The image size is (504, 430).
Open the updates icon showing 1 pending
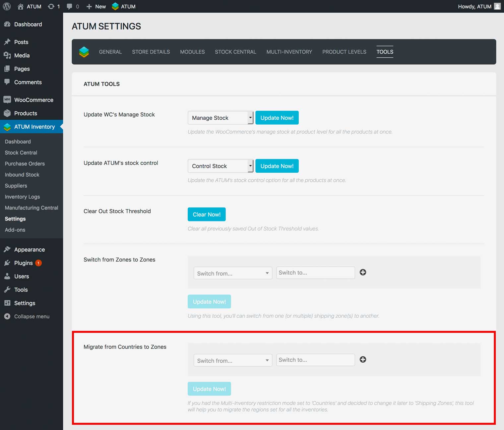[x=51, y=6]
